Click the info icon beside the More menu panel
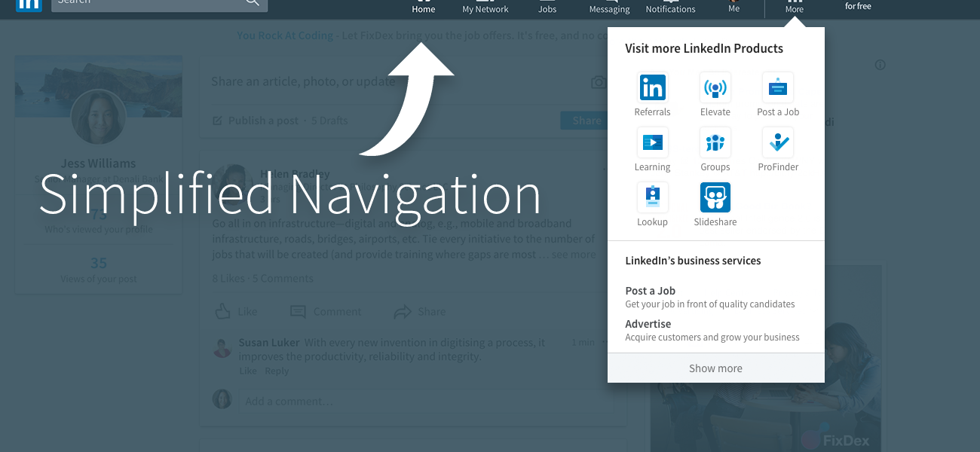980x452 pixels. tap(880, 65)
